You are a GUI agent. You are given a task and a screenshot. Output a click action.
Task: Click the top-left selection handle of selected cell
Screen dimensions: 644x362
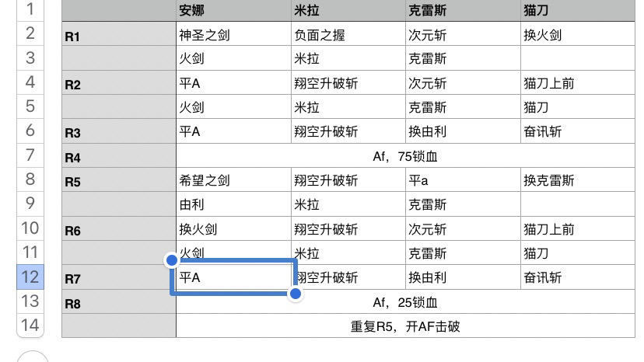pos(171,259)
